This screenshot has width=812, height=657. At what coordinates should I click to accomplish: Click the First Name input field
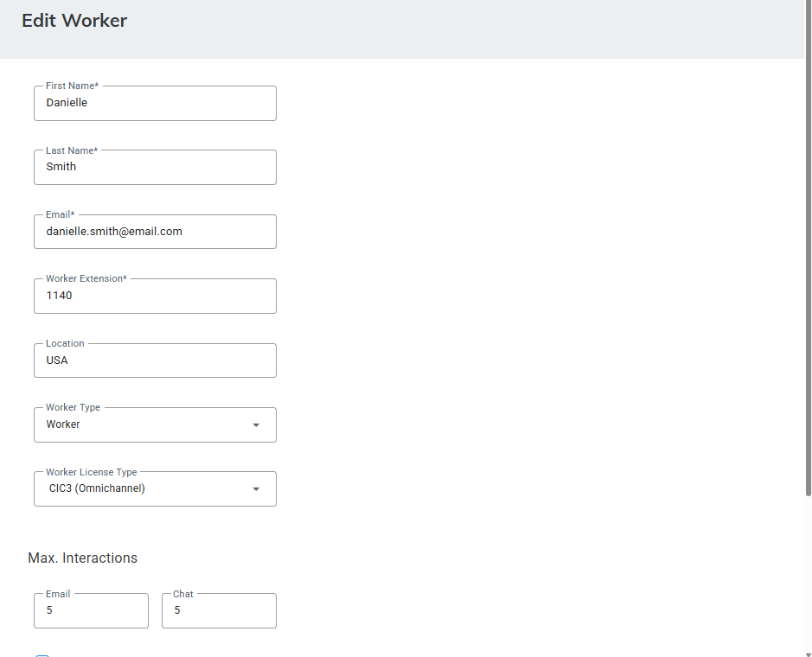click(155, 103)
